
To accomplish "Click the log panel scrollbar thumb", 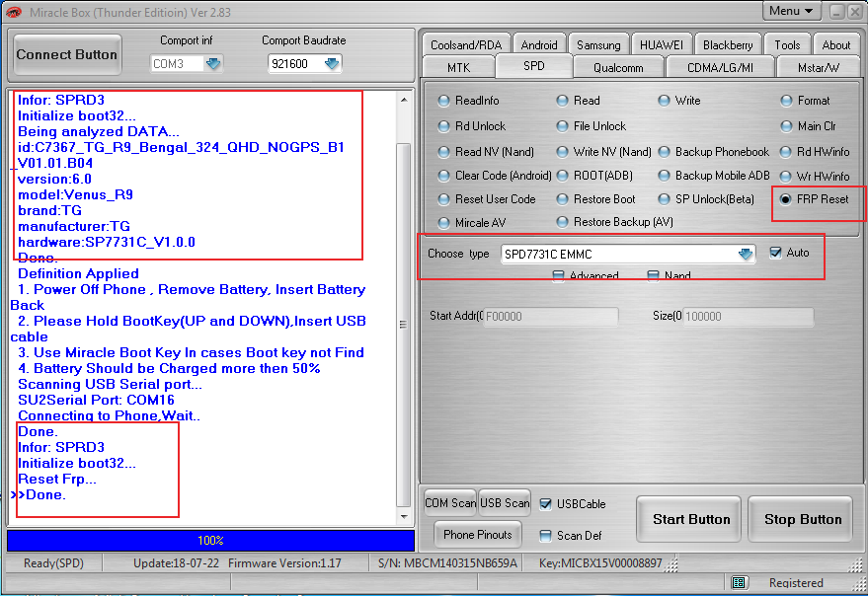I will pos(404,325).
